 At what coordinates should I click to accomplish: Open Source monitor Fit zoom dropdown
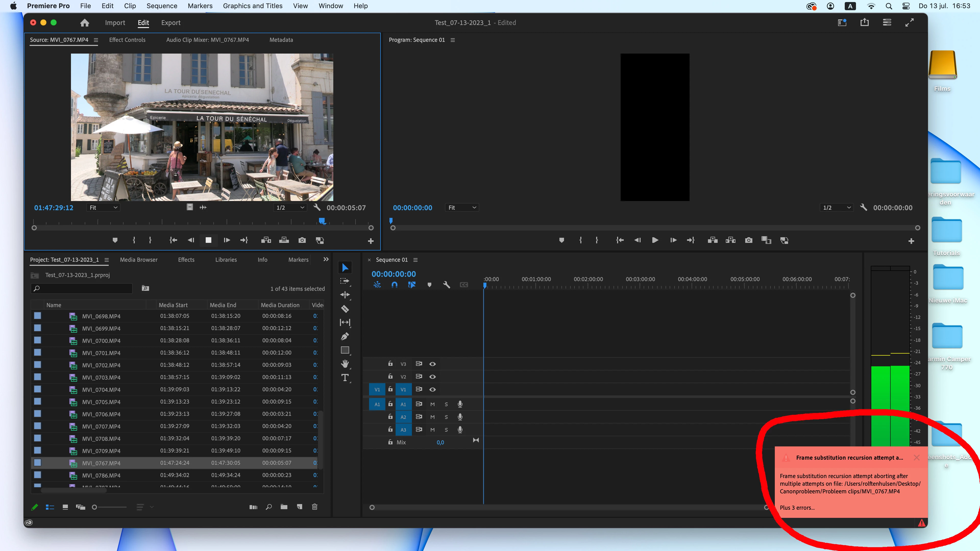[103, 208]
